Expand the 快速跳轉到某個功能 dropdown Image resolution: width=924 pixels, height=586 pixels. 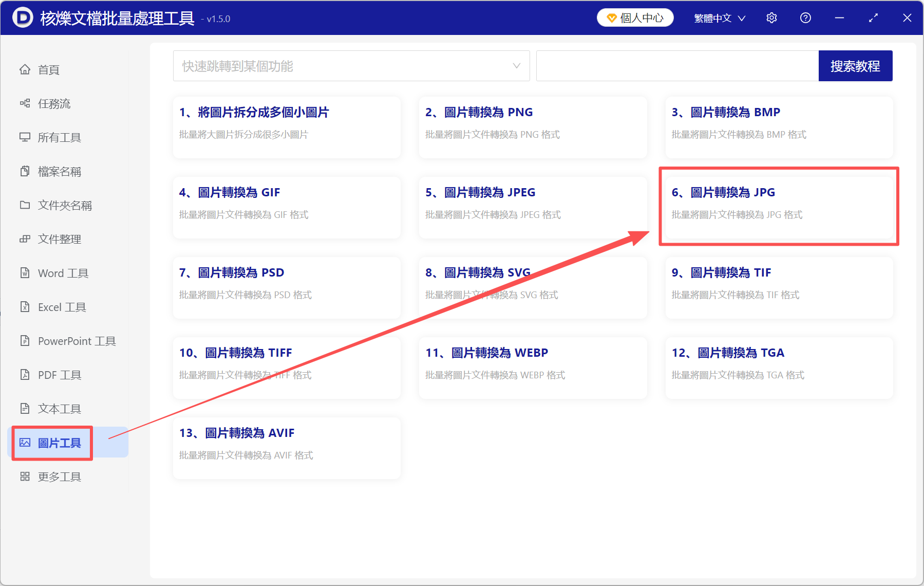point(515,66)
